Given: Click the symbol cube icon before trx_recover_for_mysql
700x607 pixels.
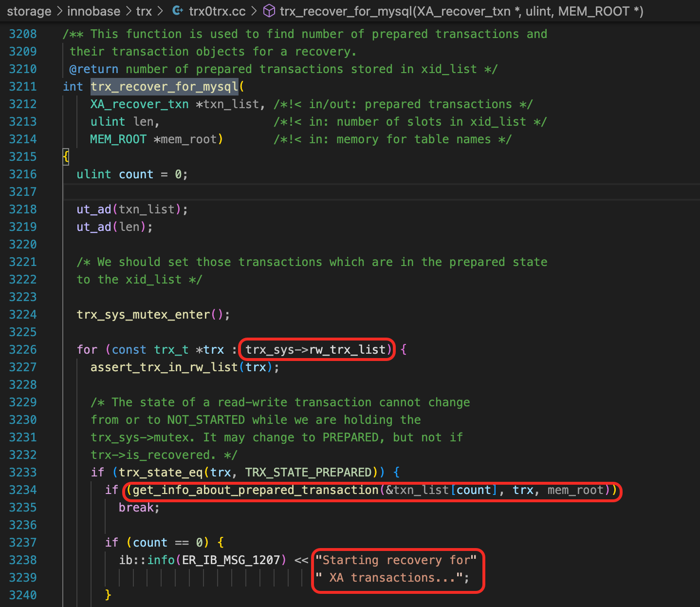Looking at the screenshot, I should [269, 11].
